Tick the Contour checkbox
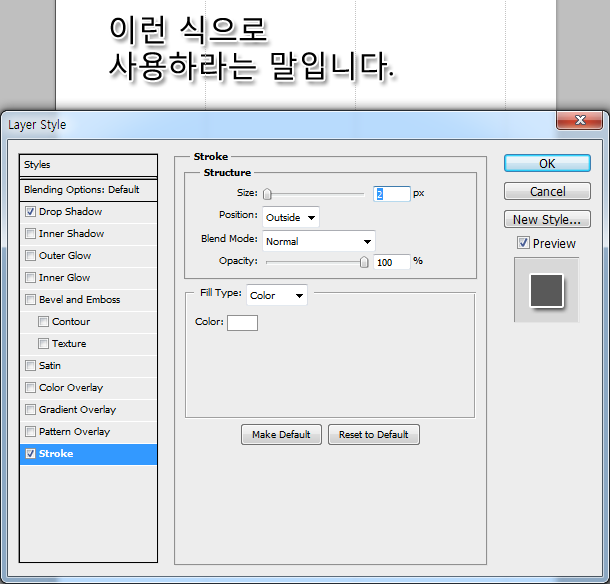The image size is (610, 584). pyautogui.click(x=44, y=321)
